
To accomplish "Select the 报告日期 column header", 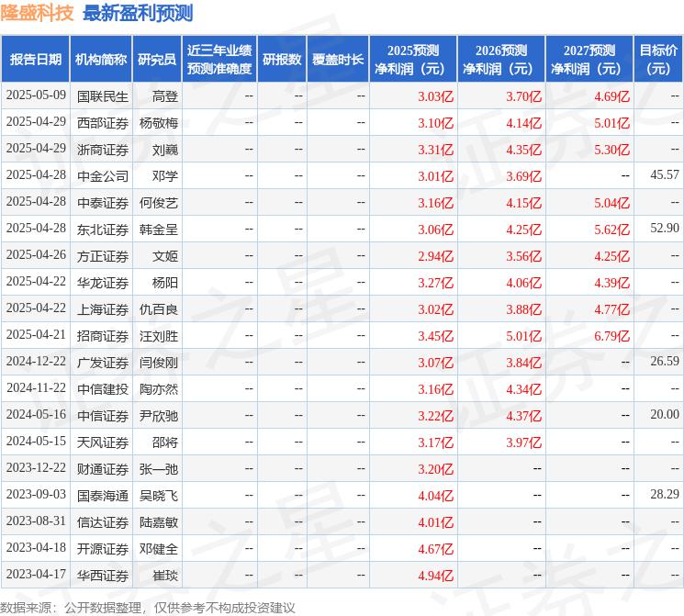I will [35, 60].
